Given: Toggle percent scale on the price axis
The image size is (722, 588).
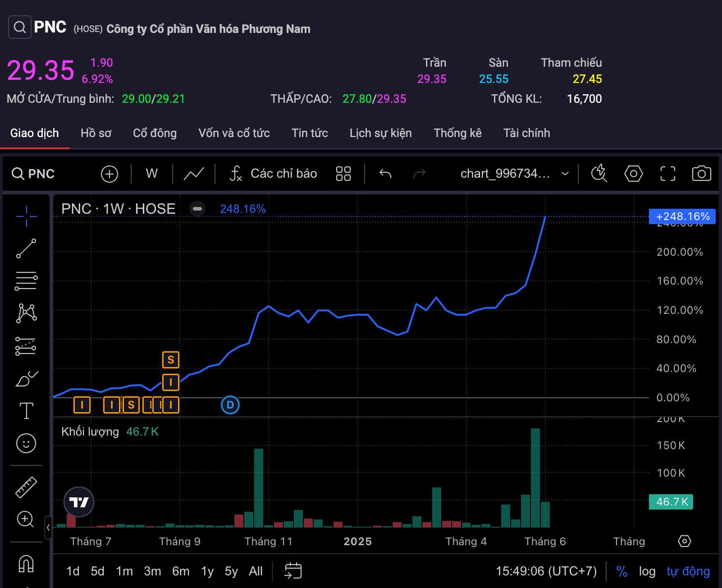Looking at the screenshot, I should coord(622,571).
